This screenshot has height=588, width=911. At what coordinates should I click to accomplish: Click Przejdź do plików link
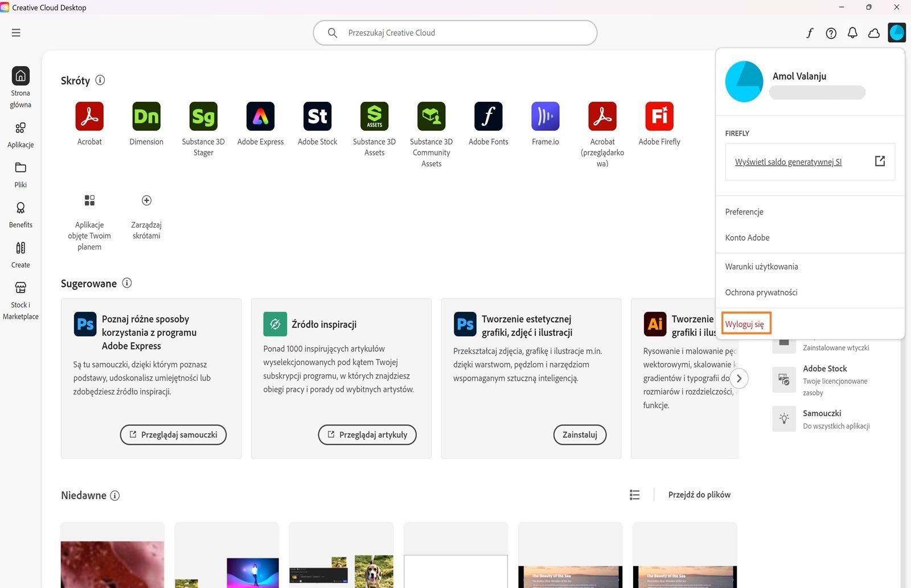coord(699,495)
